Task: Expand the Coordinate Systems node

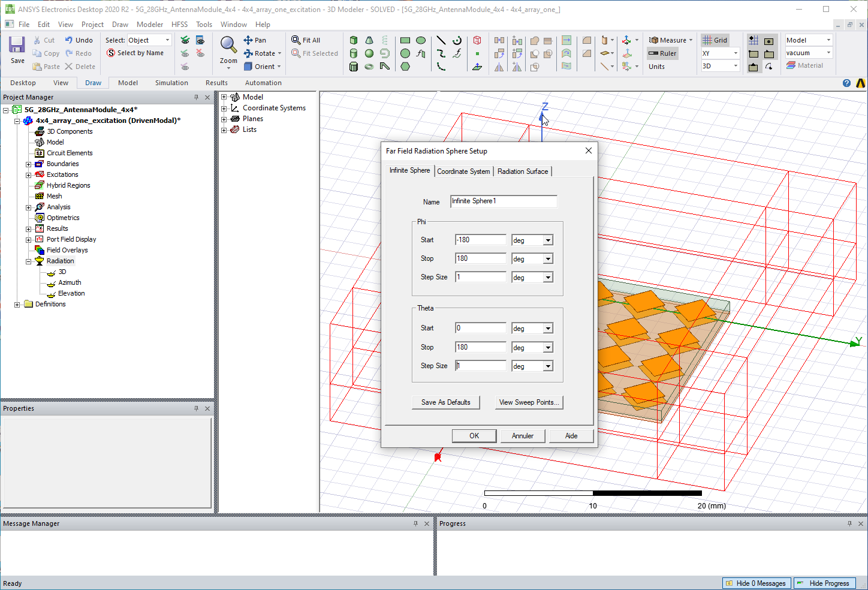Action: coord(224,108)
